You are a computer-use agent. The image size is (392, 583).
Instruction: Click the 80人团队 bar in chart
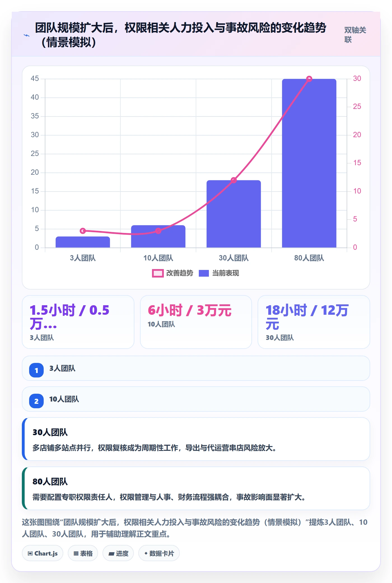[x=309, y=163]
